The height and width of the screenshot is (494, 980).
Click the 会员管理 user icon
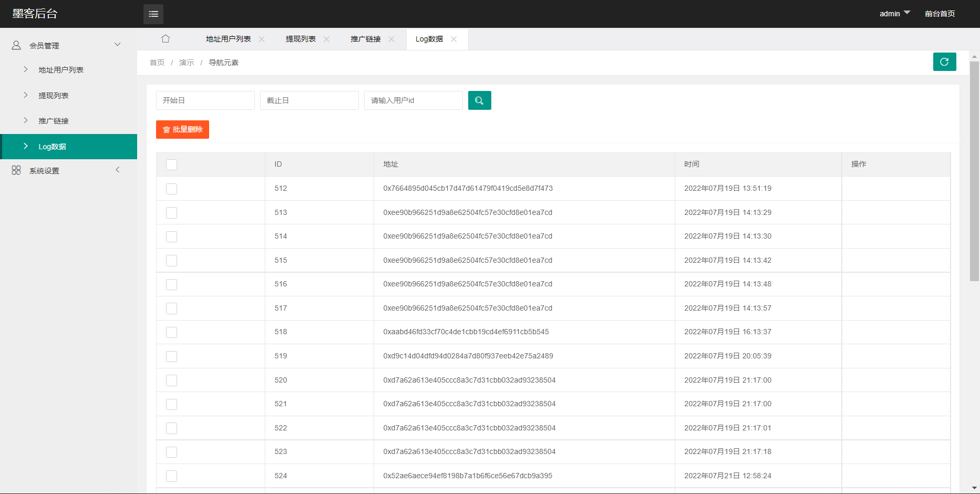click(16, 45)
